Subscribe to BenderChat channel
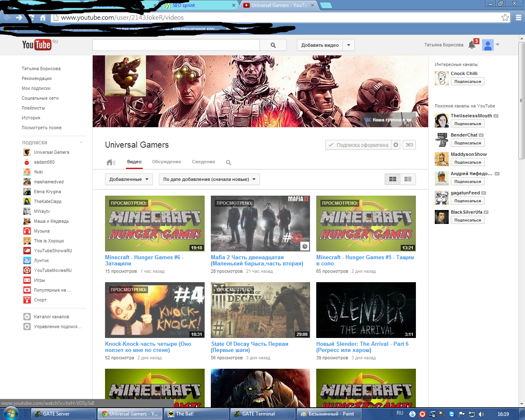The width and height of the screenshot is (525, 420). [468, 143]
